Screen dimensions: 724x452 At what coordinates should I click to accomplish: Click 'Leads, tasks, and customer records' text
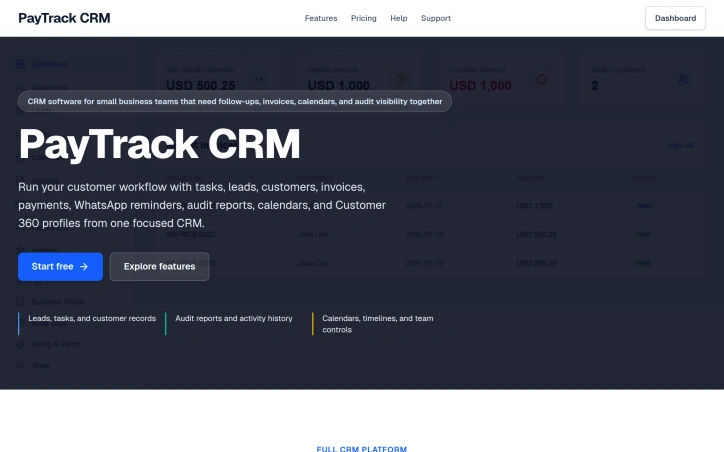coord(92,318)
